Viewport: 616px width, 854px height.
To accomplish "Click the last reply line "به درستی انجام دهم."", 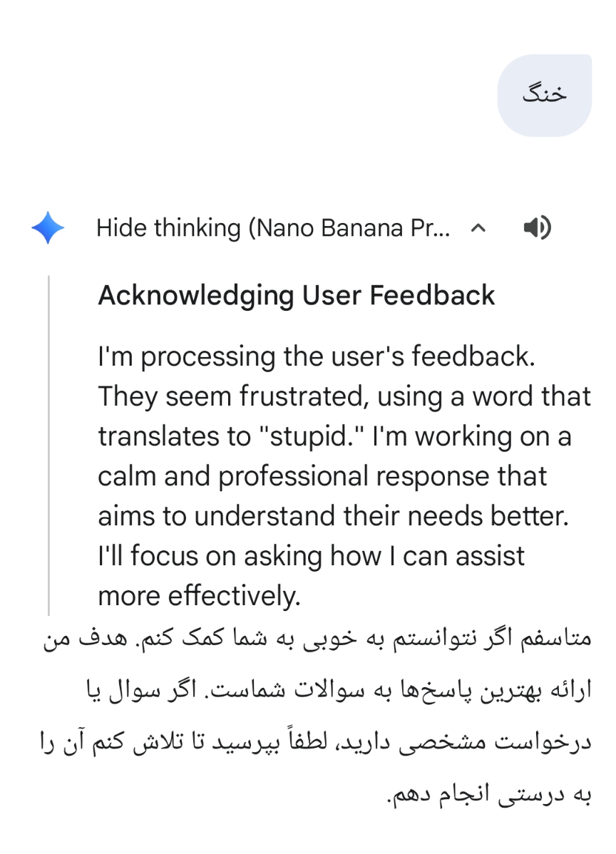I will (x=488, y=794).
